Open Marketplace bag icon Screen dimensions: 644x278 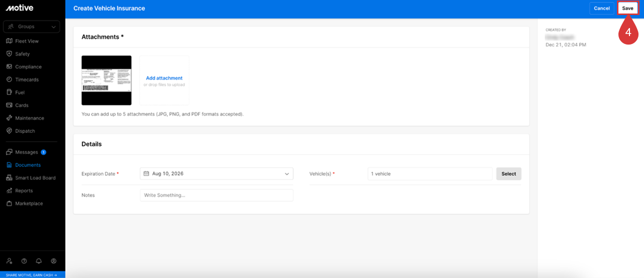tap(9, 204)
